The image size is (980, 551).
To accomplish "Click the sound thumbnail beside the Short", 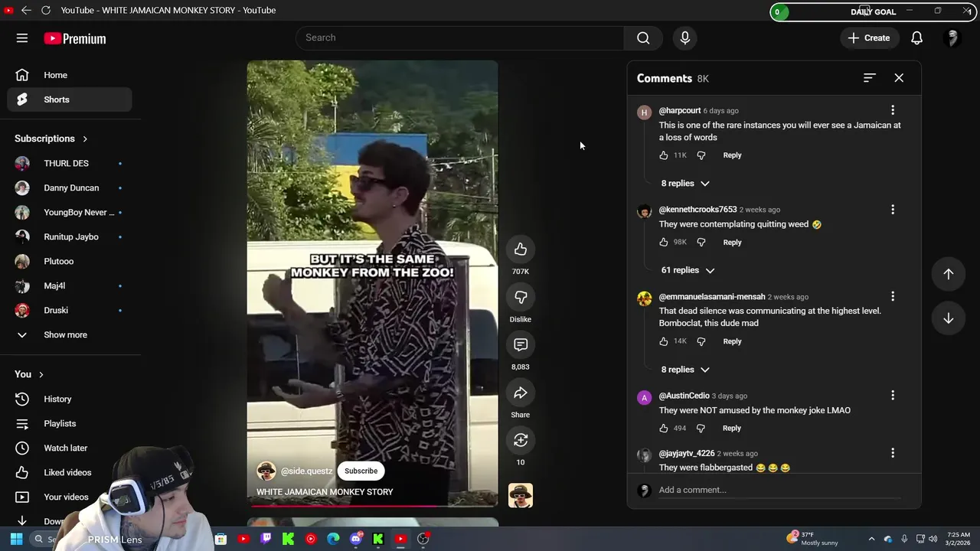I will point(521,495).
